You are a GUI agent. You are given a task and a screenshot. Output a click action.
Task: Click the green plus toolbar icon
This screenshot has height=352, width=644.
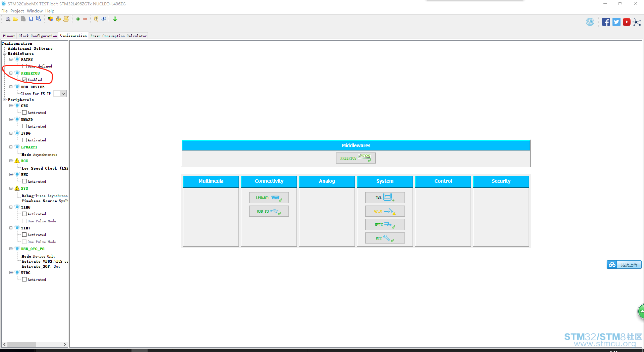(x=78, y=19)
